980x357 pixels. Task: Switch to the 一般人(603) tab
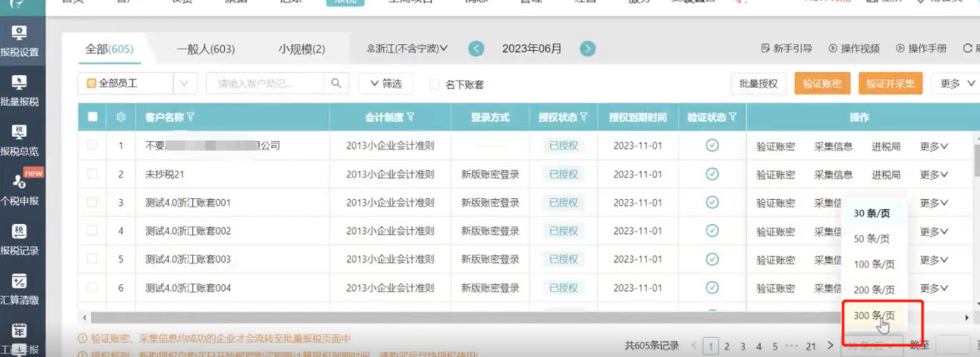[205, 50]
